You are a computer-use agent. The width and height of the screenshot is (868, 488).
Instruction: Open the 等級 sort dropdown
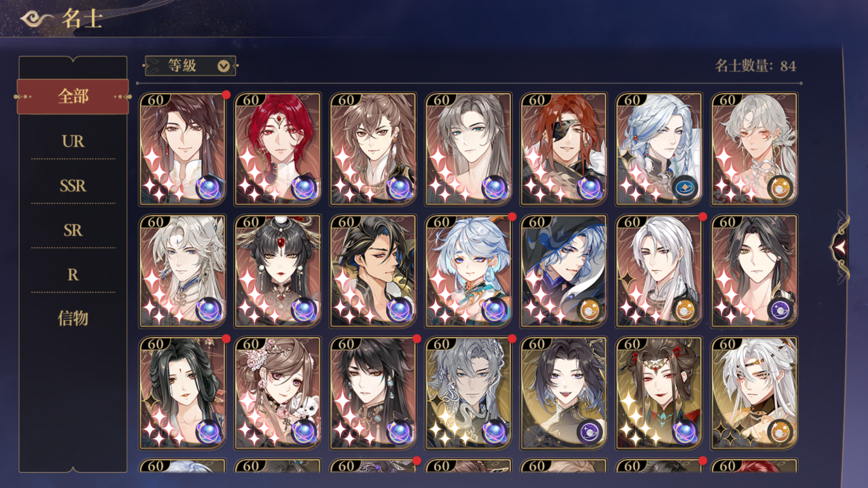(x=190, y=66)
